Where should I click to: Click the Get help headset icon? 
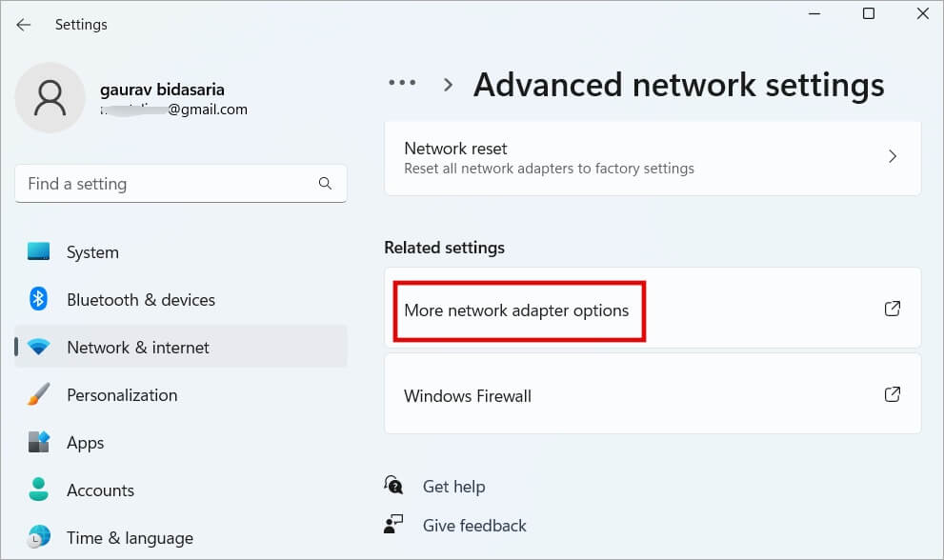pos(393,485)
